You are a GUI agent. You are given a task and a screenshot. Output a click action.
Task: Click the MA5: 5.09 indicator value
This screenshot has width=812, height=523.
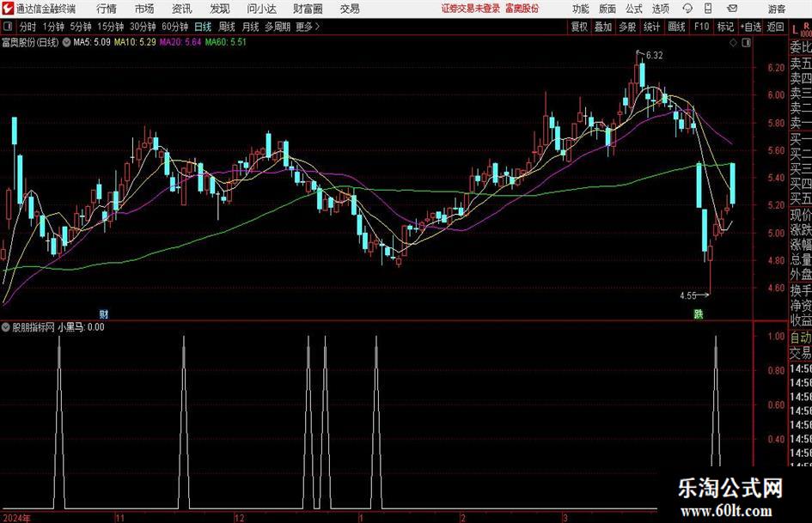tap(92, 42)
